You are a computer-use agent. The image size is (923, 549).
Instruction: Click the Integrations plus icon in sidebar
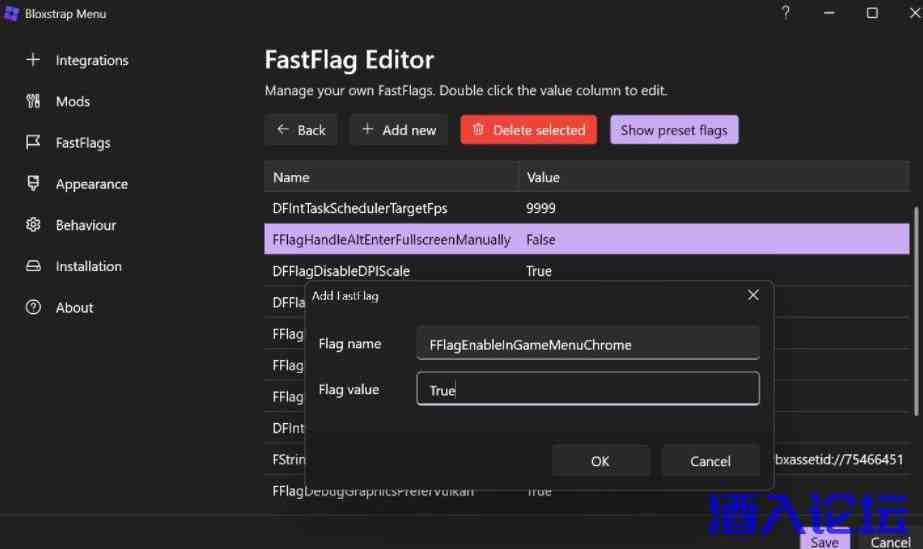click(33, 60)
